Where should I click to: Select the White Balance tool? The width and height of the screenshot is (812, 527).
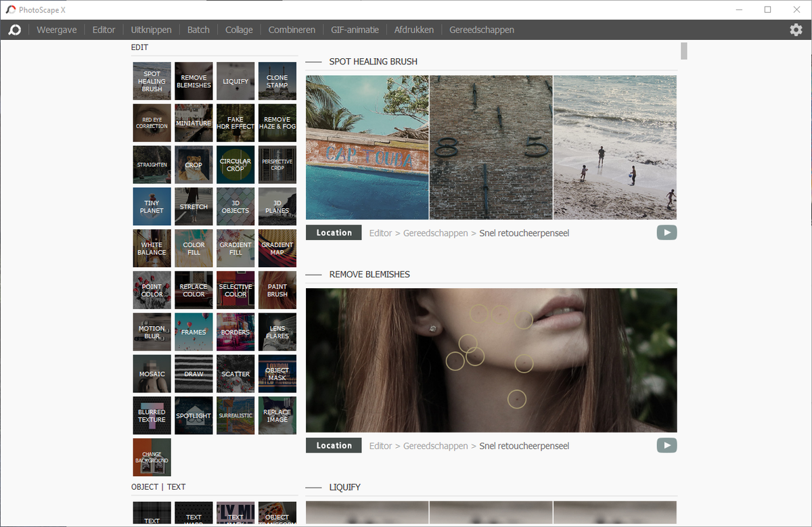[152, 248]
